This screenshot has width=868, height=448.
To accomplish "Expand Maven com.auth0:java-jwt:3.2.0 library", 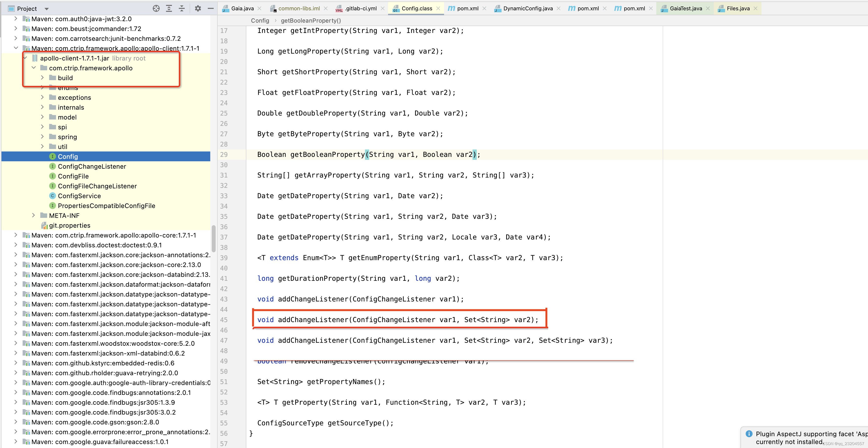I will coord(16,19).
